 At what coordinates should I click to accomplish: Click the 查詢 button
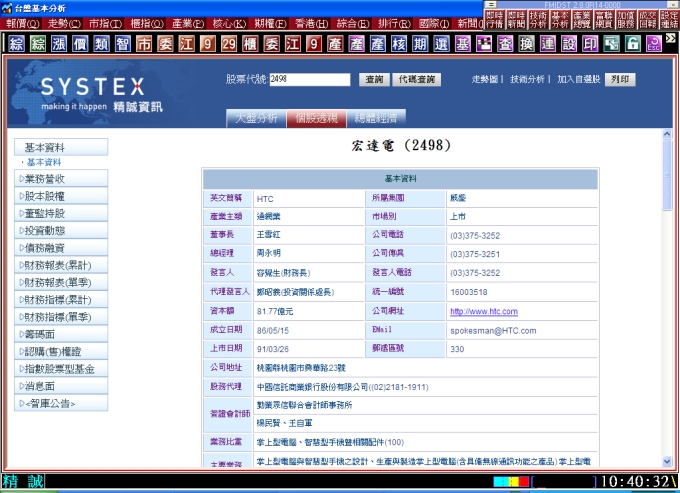pos(374,79)
